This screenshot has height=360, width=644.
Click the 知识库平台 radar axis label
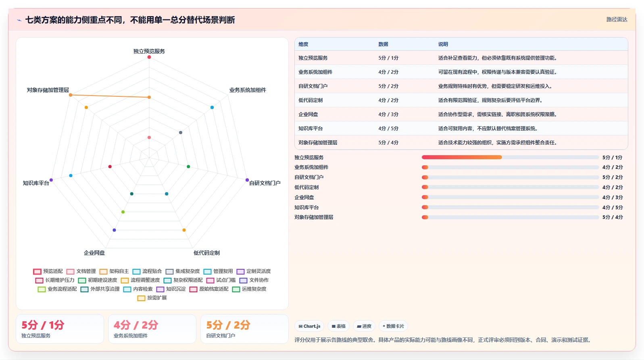[36, 183]
